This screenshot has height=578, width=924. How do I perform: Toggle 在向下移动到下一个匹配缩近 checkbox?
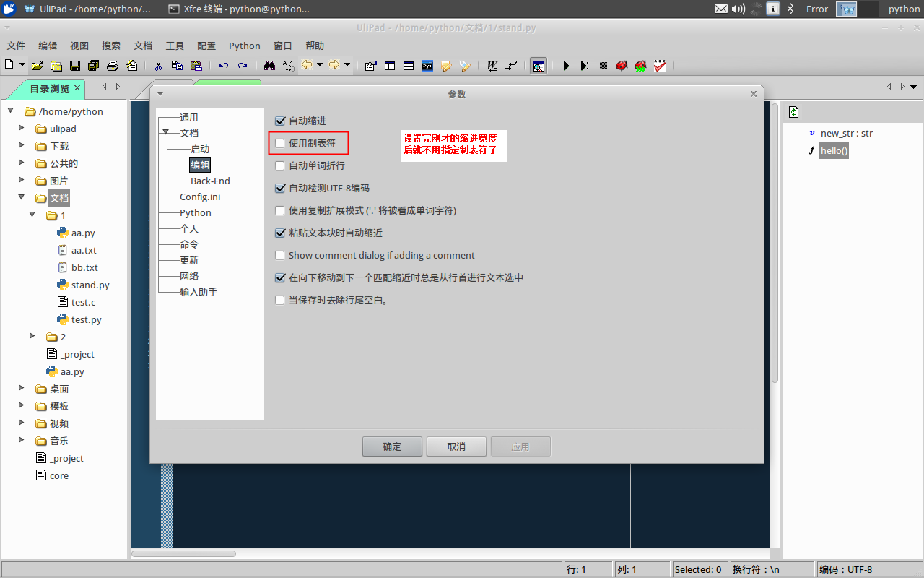[x=280, y=277]
